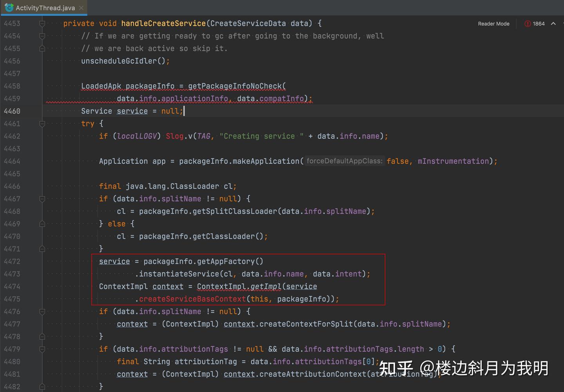Click forceDefaultAppClass parameter hint
This screenshot has width=564, height=392.
[344, 161]
